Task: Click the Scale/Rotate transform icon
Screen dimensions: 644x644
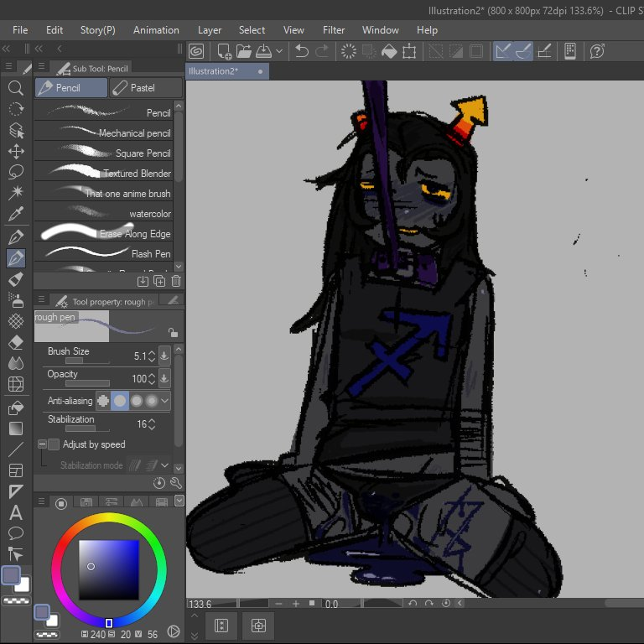Action: [409, 52]
